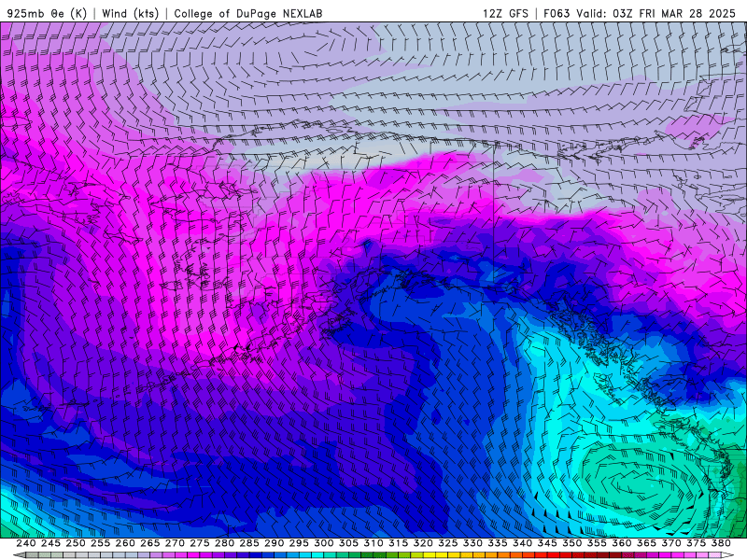Click the 240 colorbar label

[26, 543]
